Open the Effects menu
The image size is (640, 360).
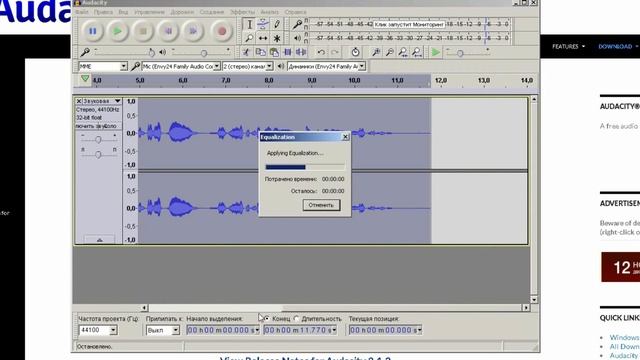click(242, 12)
